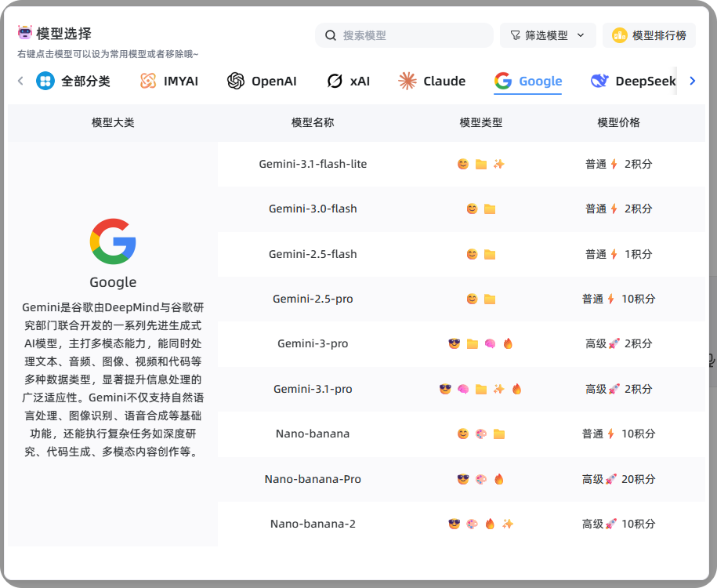Switch to the OpenAI category tab

coord(262,81)
